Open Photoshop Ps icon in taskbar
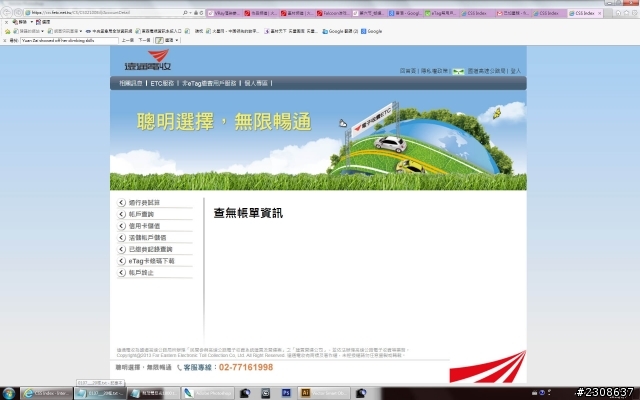The height and width of the screenshot is (400, 640). [x=286, y=393]
